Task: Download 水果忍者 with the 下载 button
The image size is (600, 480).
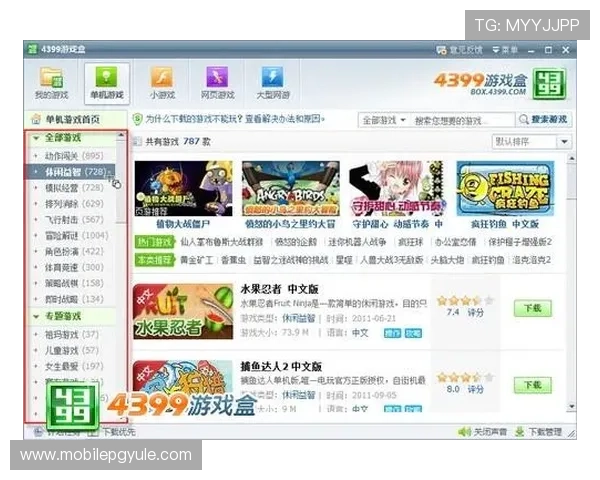Action: (x=533, y=308)
